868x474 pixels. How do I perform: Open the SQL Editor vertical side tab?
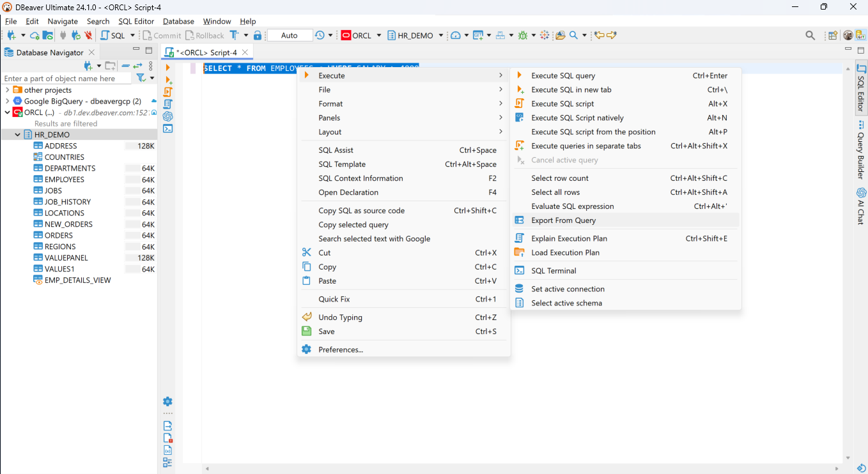tap(861, 88)
